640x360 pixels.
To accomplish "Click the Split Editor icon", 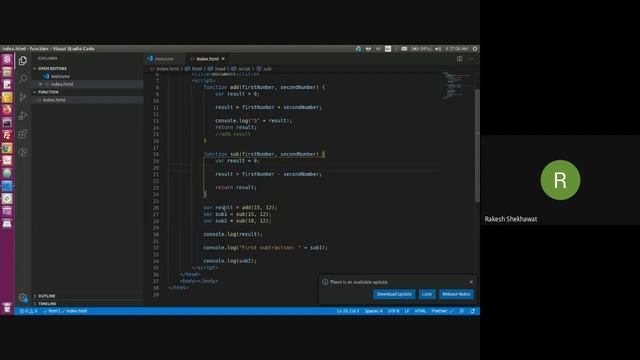I will tap(460, 59).
